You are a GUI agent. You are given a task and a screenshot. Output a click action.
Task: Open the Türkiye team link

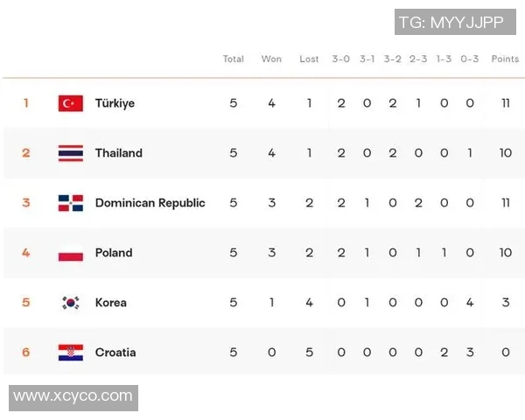115,103
